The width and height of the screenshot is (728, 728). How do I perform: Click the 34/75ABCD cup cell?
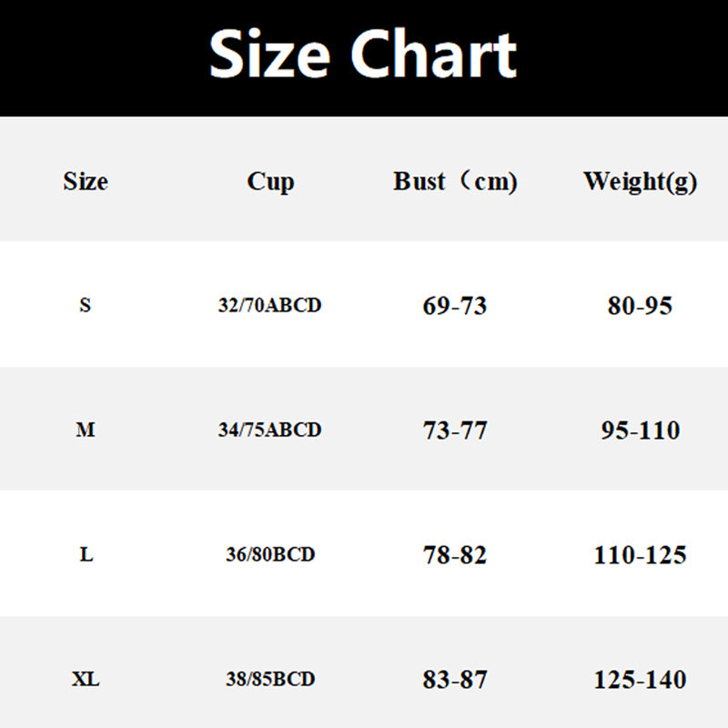pos(270,430)
